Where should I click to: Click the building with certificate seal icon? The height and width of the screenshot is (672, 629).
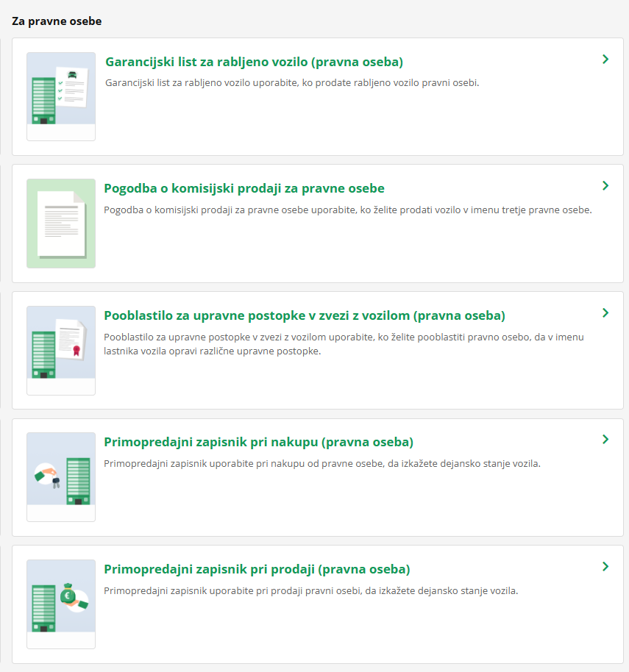click(61, 350)
